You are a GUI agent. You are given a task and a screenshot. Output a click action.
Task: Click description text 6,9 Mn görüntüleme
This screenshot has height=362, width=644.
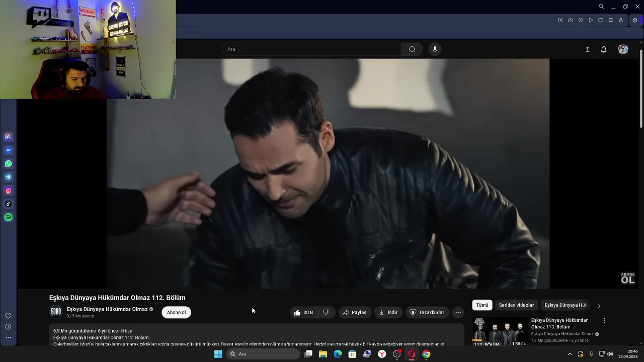tap(74, 331)
